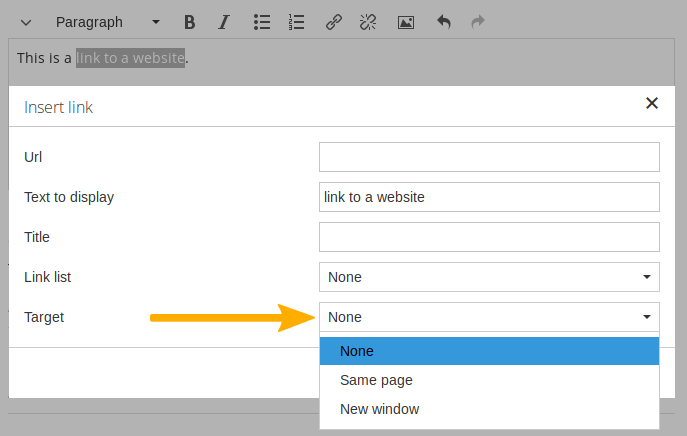Collapse the Target dropdown
The image size is (687, 436).
pyautogui.click(x=489, y=317)
